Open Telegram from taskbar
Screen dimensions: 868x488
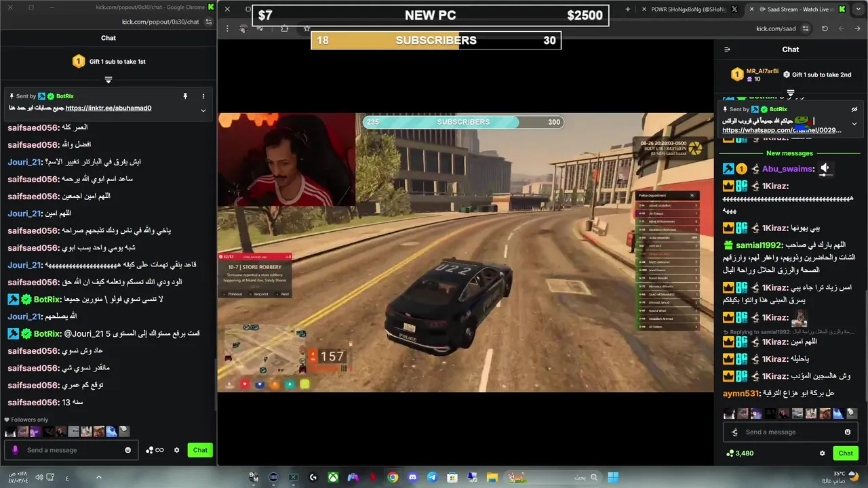(432, 477)
